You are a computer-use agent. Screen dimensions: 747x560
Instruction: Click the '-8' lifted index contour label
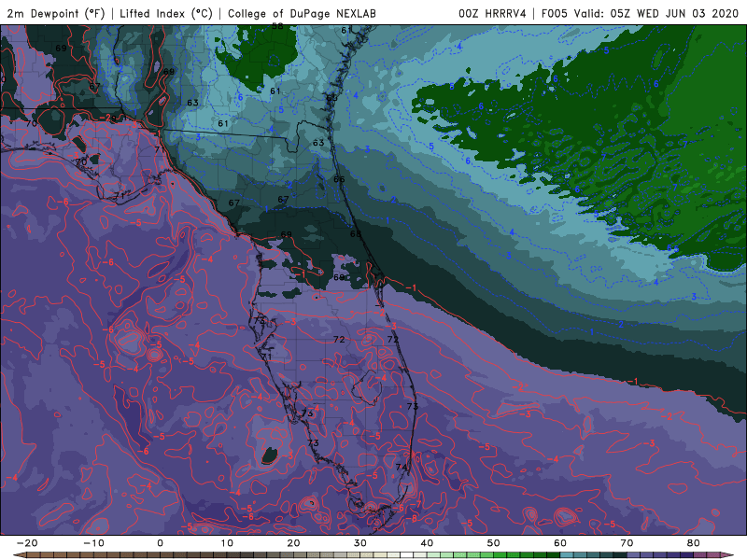click(x=412, y=518)
